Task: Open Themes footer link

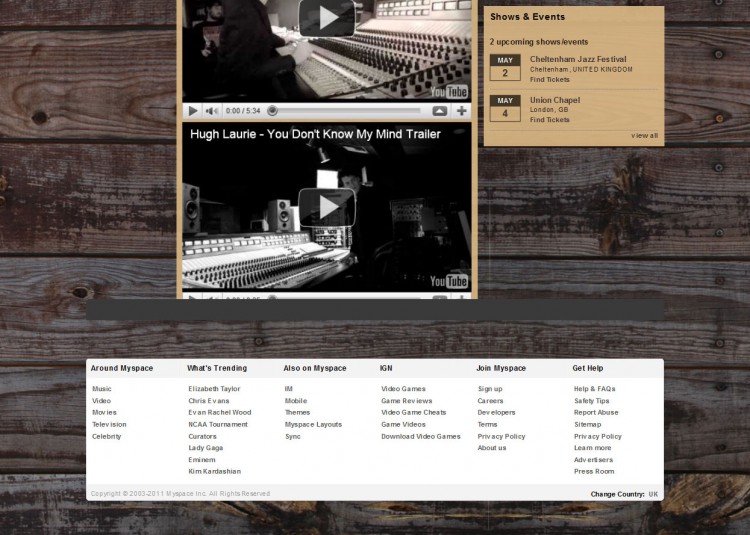Action: (x=298, y=412)
